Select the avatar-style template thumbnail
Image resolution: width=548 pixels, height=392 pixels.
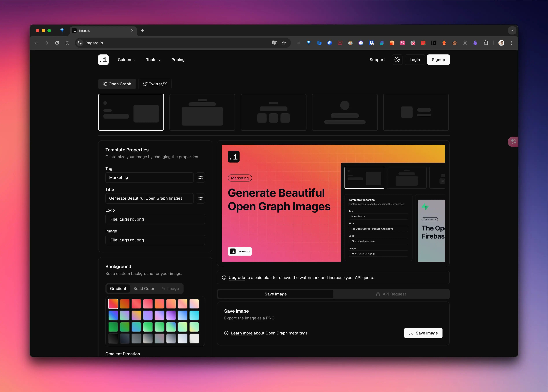[344, 112]
